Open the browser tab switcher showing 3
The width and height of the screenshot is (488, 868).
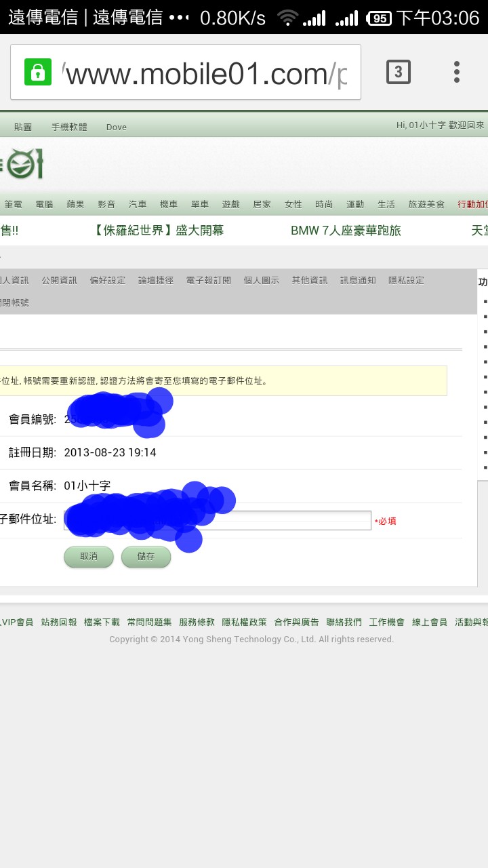tap(399, 71)
